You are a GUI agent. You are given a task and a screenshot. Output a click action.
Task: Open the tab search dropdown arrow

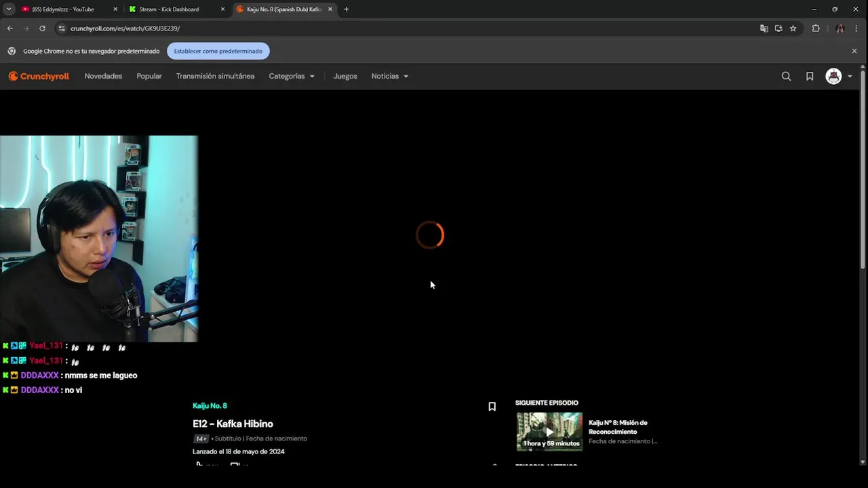(9, 9)
